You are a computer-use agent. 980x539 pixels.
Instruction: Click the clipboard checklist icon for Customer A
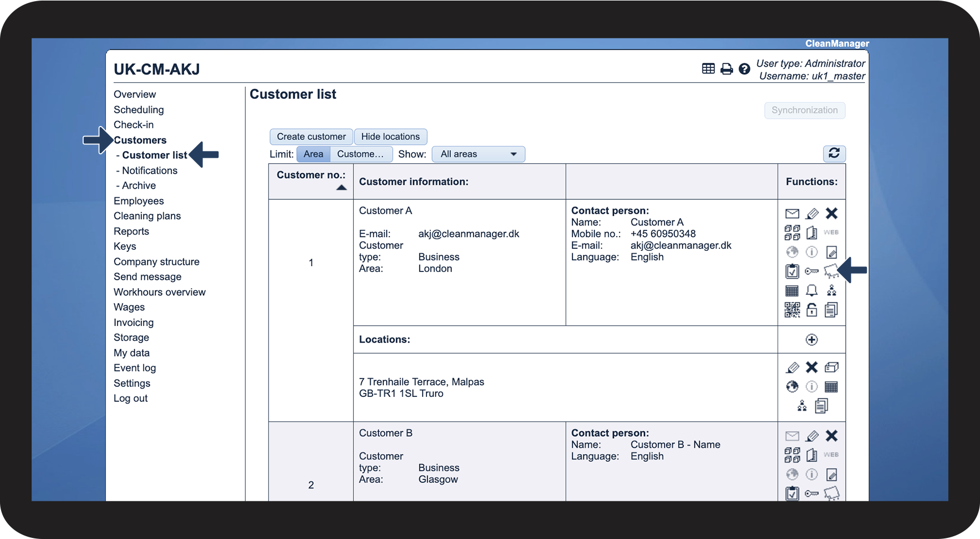[792, 271]
